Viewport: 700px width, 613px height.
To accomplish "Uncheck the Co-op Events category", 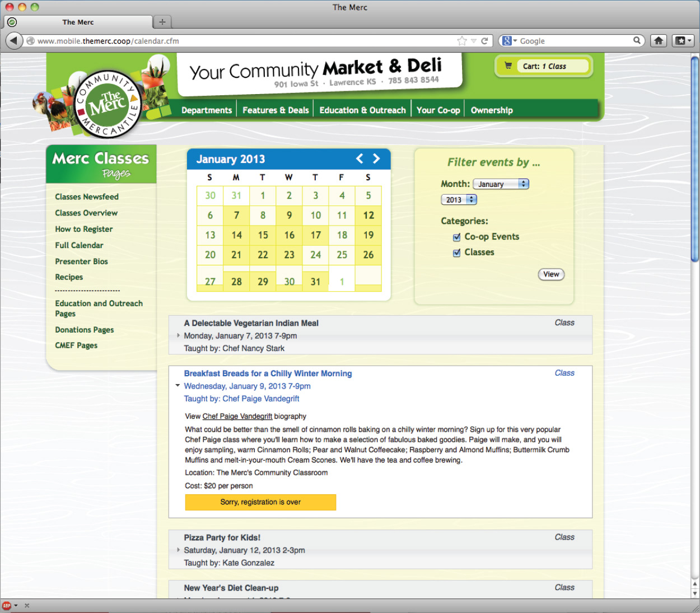I will (x=457, y=237).
